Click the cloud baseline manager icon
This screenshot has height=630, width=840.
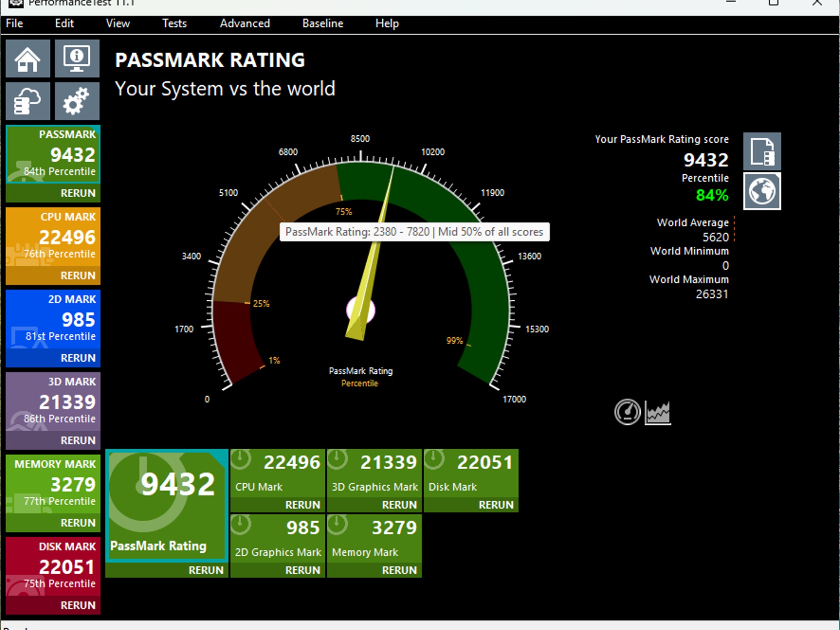coord(28,101)
